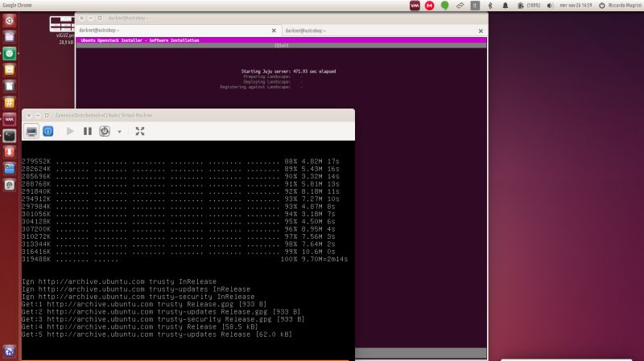Open sound volume indicator

(x=551, y=6)
